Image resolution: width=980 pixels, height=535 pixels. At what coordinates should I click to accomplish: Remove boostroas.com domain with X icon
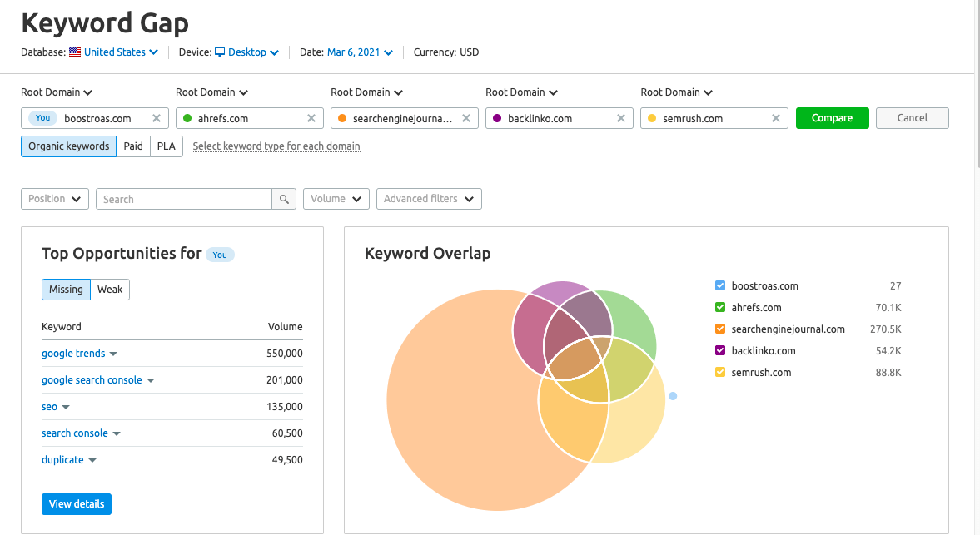coord(157,118)
